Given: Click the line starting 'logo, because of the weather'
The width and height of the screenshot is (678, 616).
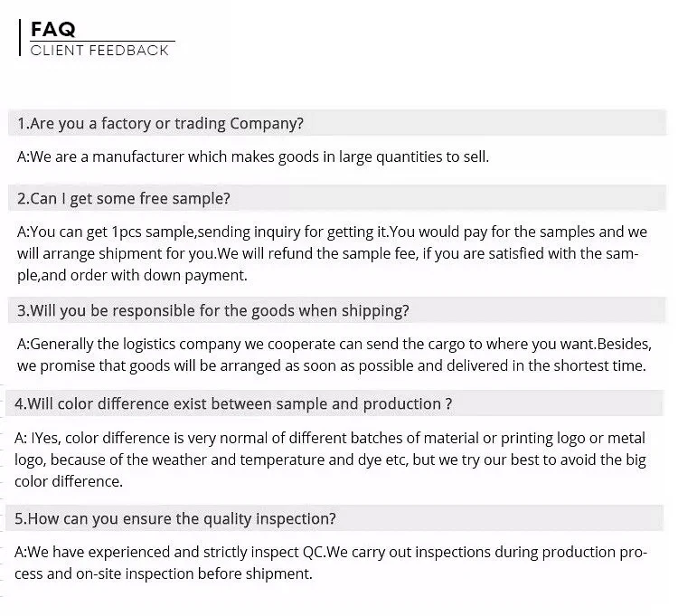Looking at the screenshot, I should point(332,460).
